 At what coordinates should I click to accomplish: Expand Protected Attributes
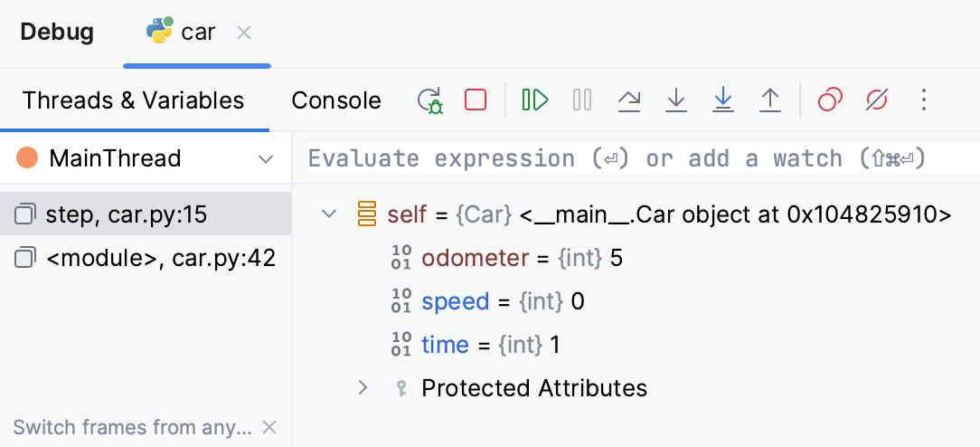click(x=363, y=388)
